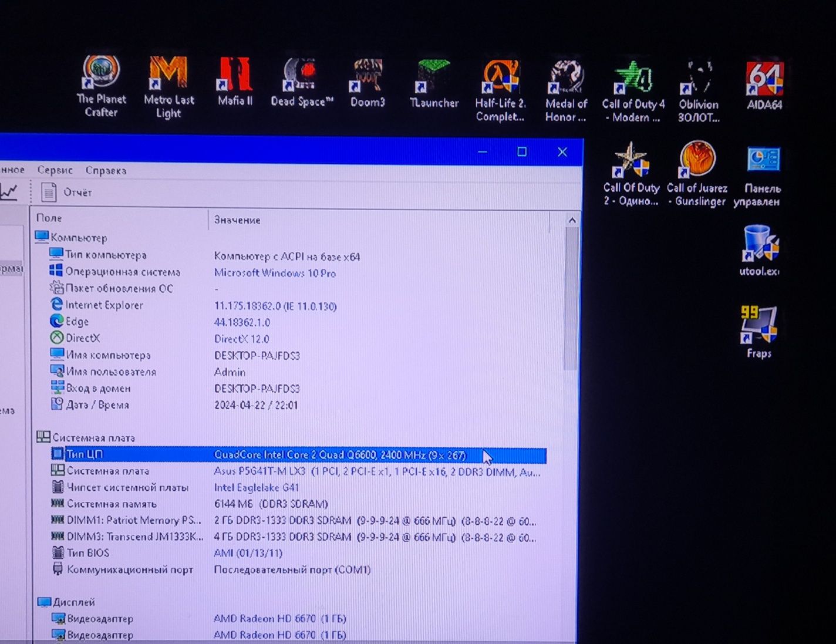Open the Справка menu
Image resolution: width=836 pixels, height=644 pixels.
click(x=106, y=171)
